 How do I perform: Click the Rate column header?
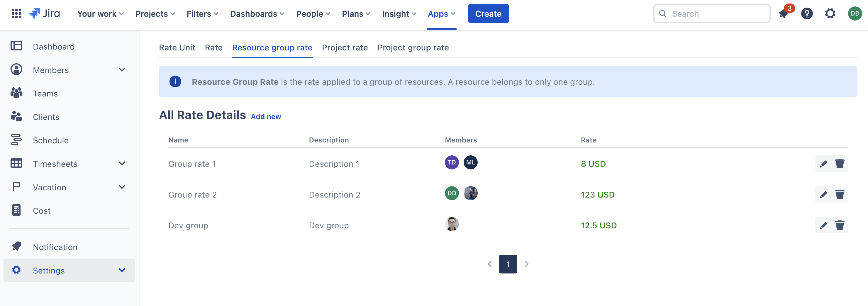588,140
